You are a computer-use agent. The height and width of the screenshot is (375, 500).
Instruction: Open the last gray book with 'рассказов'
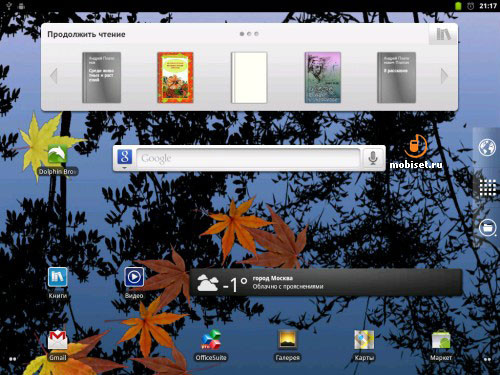(396, 77)
